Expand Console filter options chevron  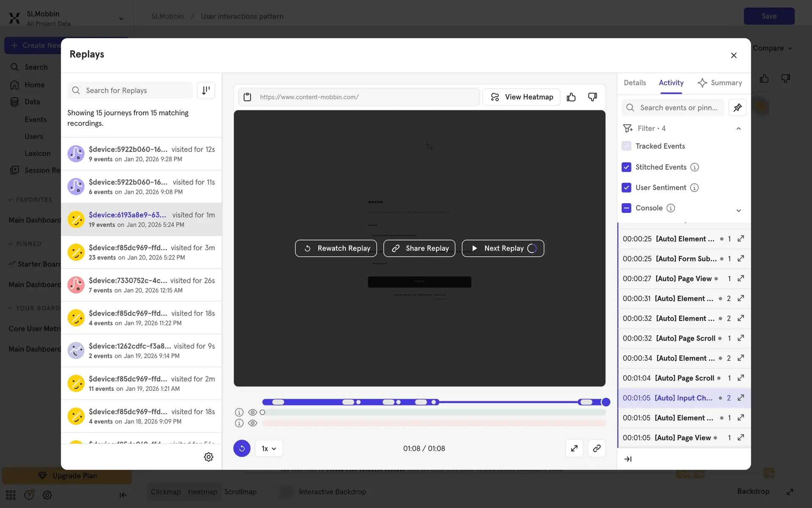pos(738,210)
